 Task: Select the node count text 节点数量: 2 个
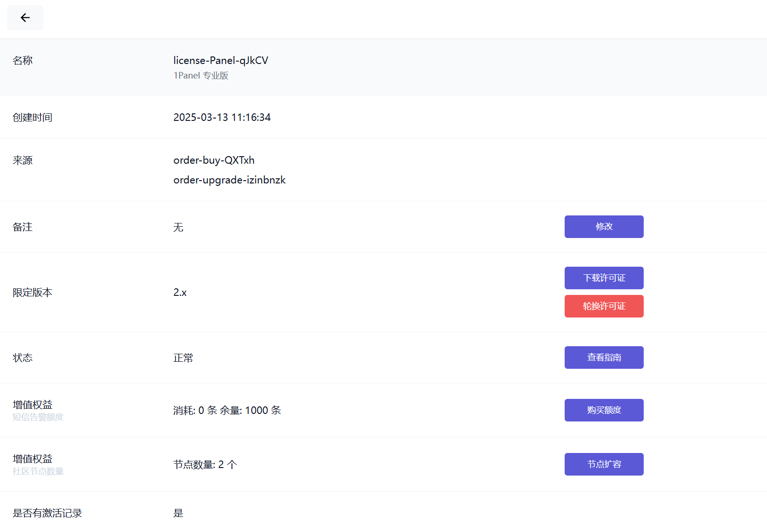[205, 465]
